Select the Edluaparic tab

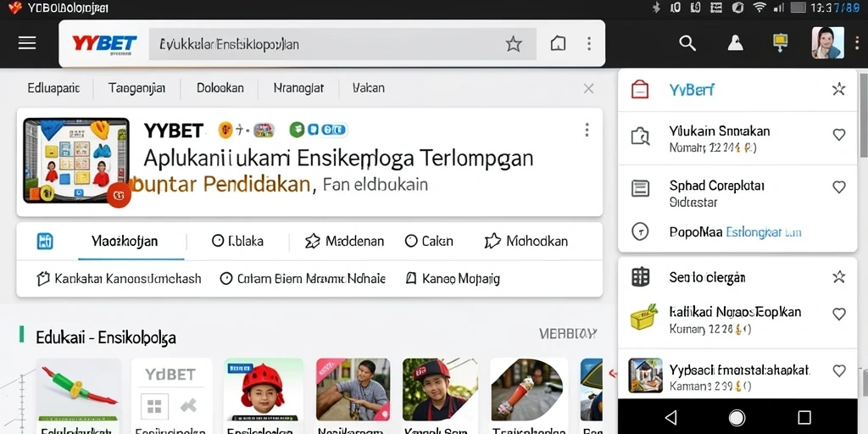(53, 87)
